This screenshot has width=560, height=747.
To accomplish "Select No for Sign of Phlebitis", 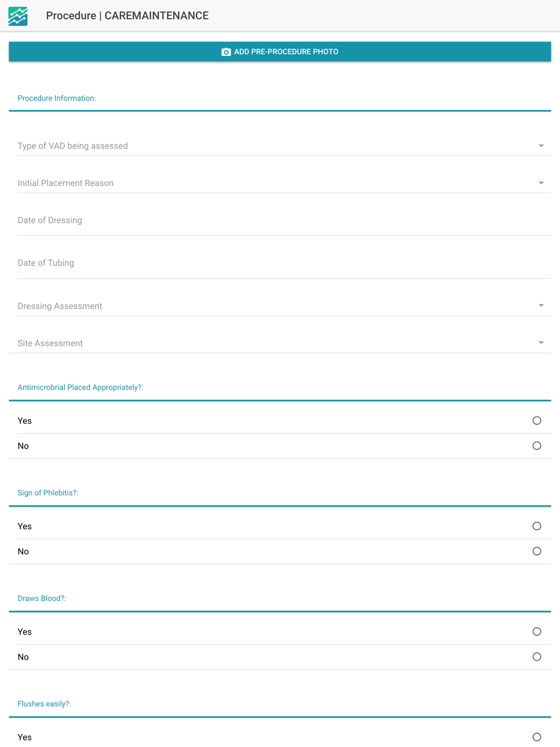I will click(536, 552).
